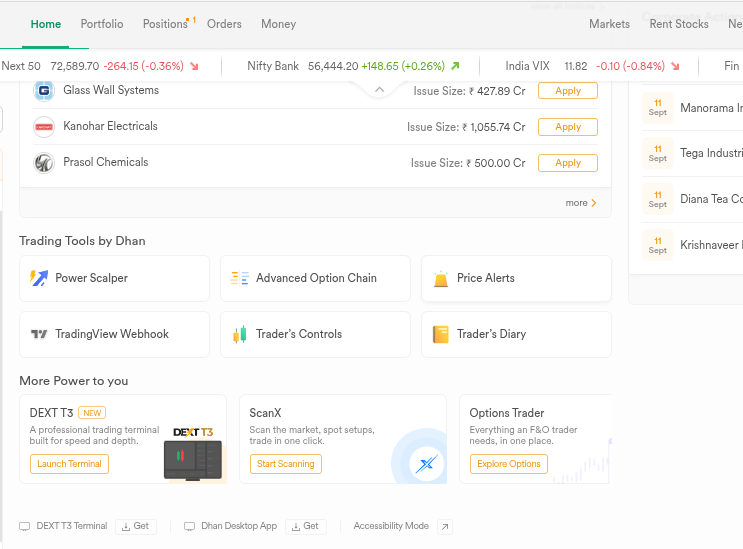Collapse the indices ticker with up chevron

(x=380, y=89)
